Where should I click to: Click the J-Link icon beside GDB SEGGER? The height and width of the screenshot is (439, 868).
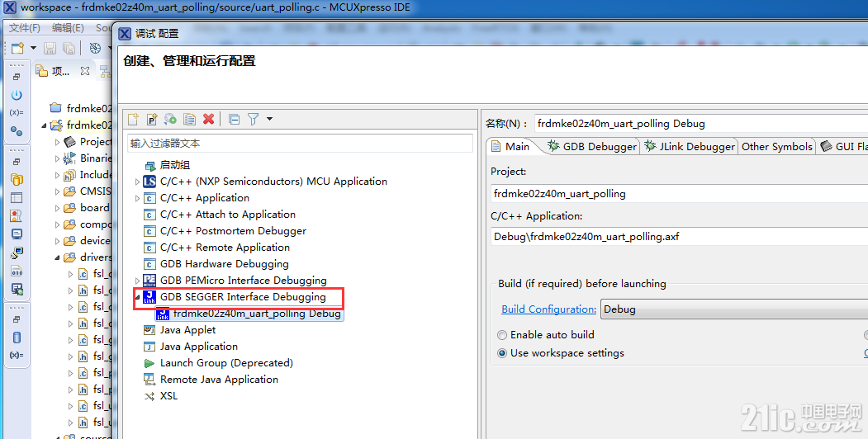[149, 297]
